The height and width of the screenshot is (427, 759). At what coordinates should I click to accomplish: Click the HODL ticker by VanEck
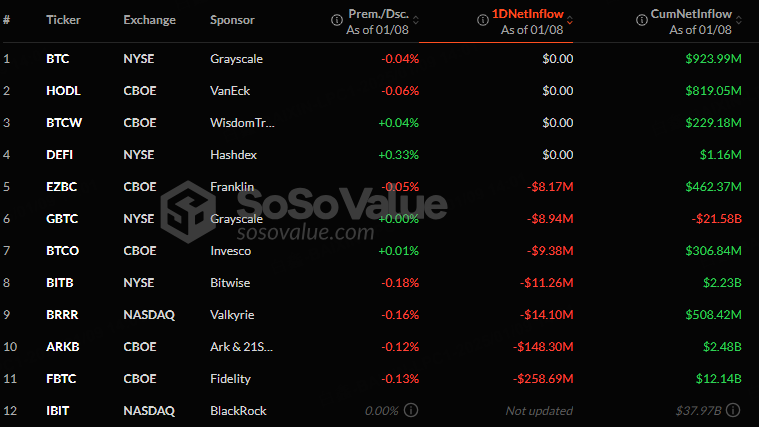coord(63,91)
